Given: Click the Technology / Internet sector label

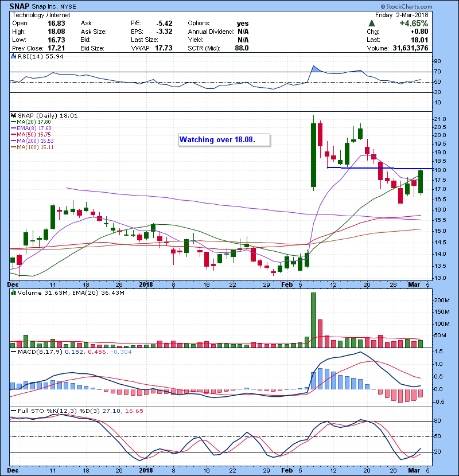Looking at the screenshot, I should [x=41, y=15].
